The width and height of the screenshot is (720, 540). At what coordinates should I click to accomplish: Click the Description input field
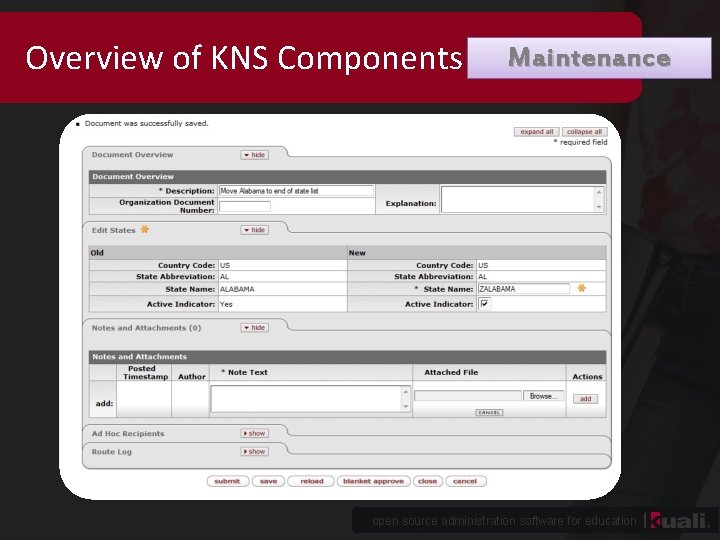296,191
